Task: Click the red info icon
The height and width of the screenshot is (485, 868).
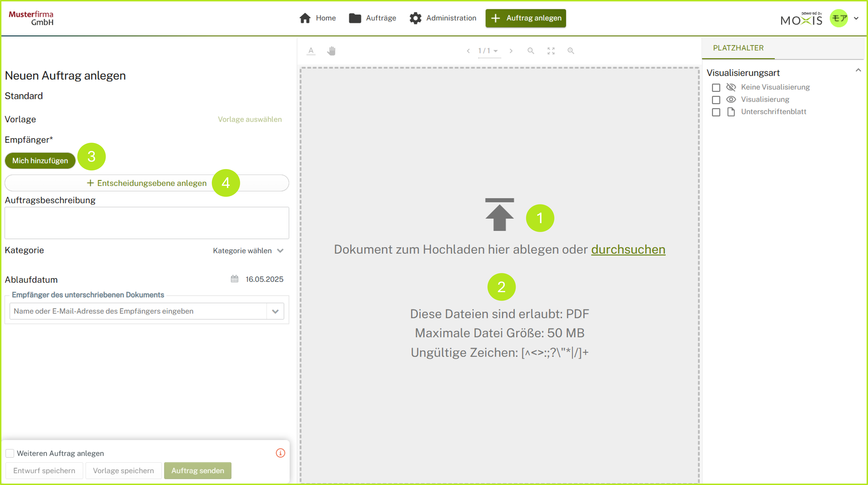Action: click(280, 453)
